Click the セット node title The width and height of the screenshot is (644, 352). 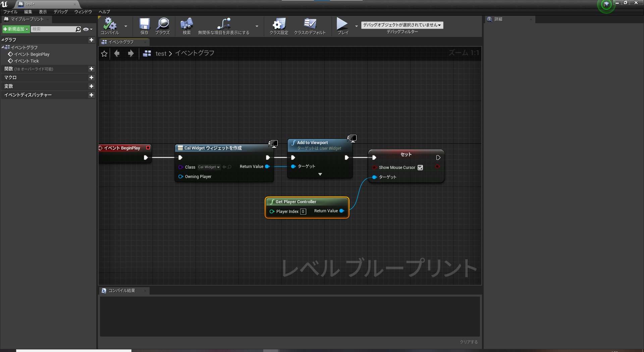point(406,155)
